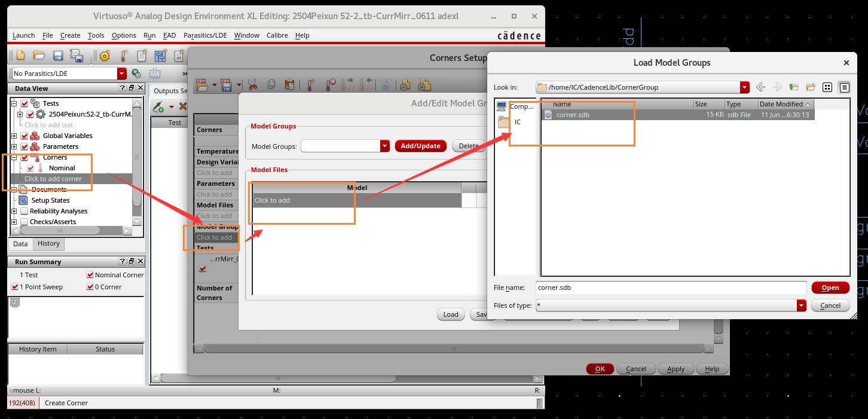Switch file dialog to Detail View
The image size is (868, 419).
point(844,87)
